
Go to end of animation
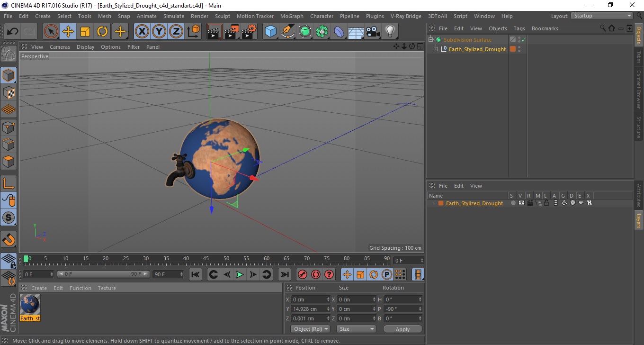pyautogui.click(x=284, y=274)
